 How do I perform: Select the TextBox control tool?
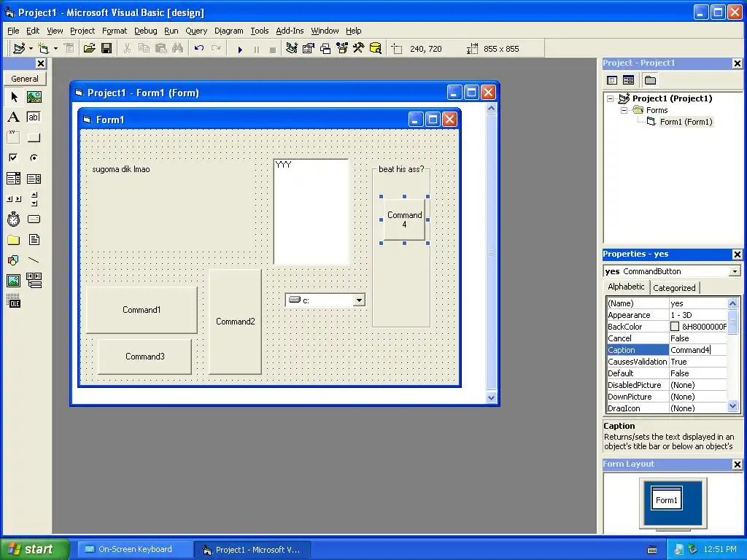click(34, 117)
